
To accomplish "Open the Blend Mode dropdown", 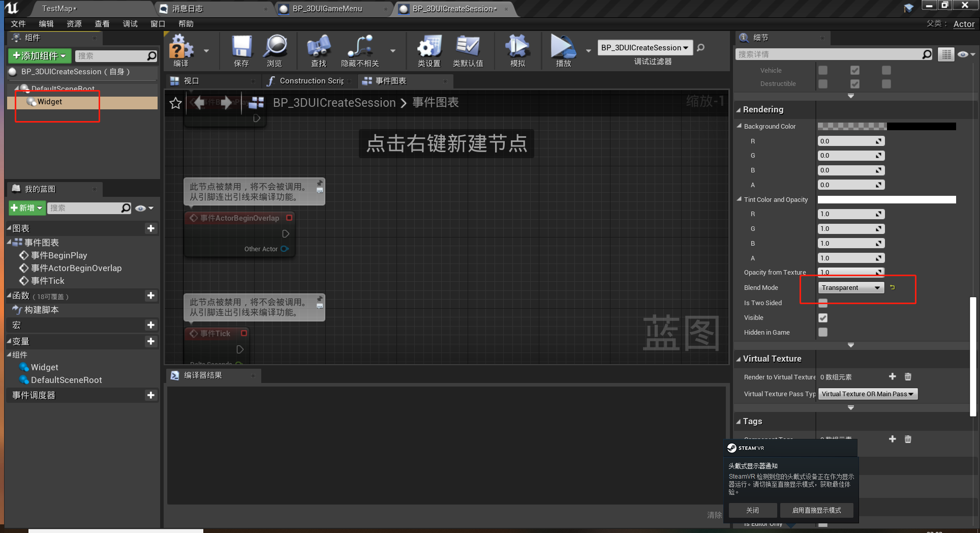I will (x=850, y=287).
